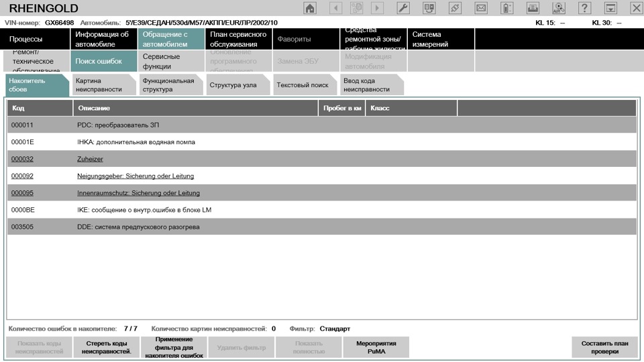644x362 pixels.
Task: Click the Мероприятия PuMA button
Action: point(376,347)
